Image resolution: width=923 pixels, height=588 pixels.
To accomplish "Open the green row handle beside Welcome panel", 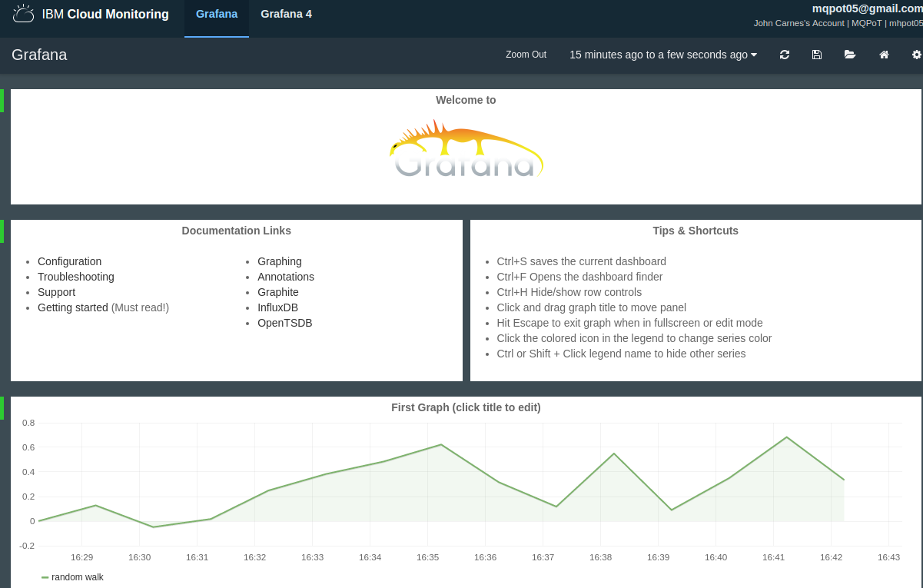I will coord(2,101).
